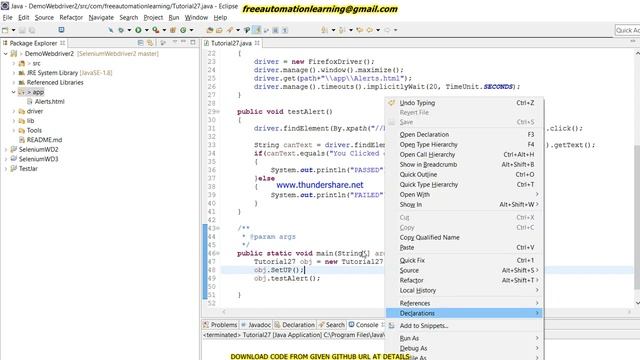Collapse the app folder node
This screenshot has height=360, width=640.
(x=13, y=92)
